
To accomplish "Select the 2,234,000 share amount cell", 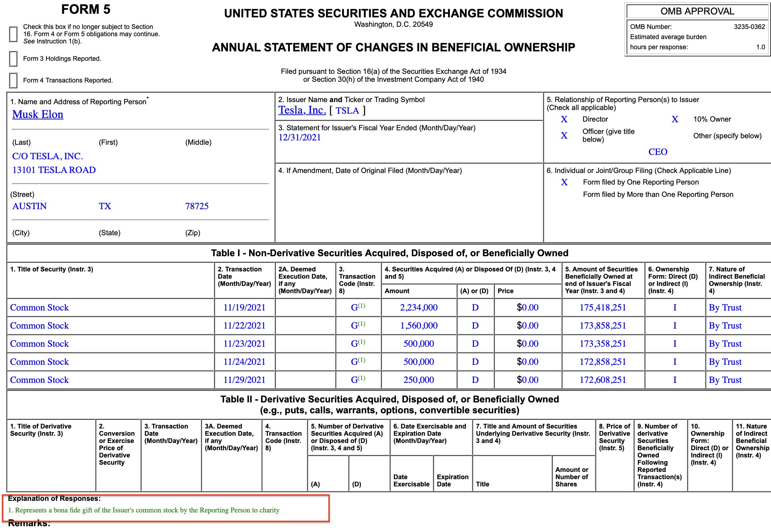I will point(418,308).
